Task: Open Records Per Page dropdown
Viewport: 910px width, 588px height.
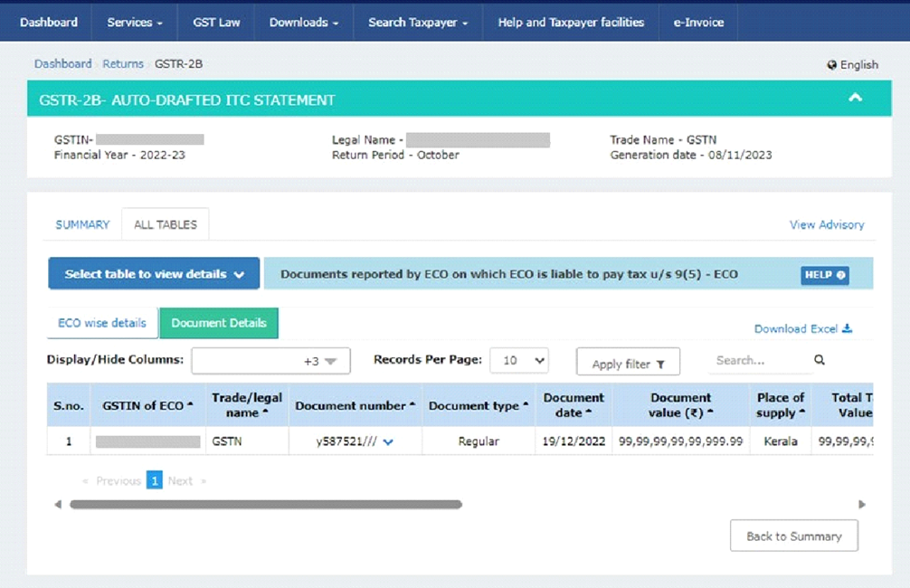Action: point(519,361)
